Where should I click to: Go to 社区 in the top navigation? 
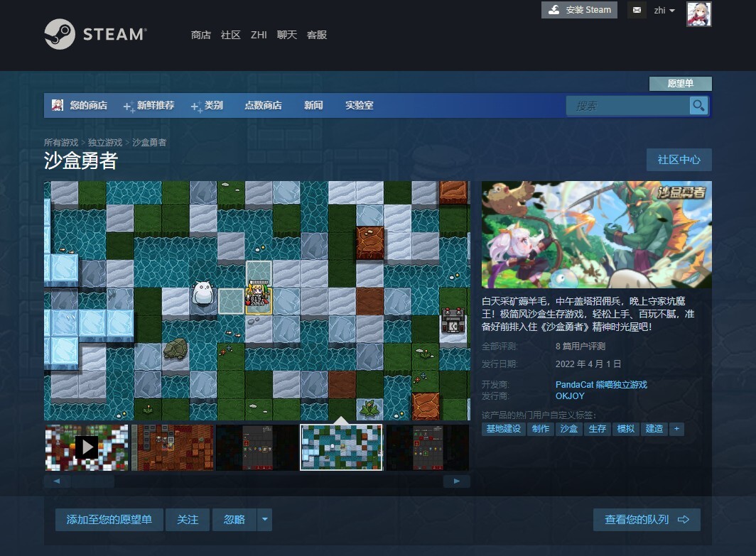pyautogui.click(x=230, y=35)
